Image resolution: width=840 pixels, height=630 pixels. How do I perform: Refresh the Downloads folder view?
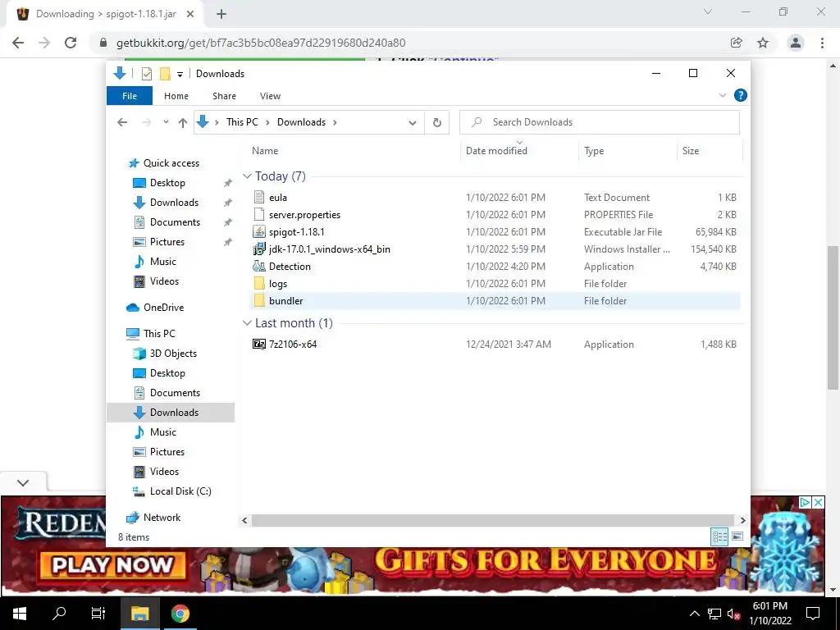(437, 122)
